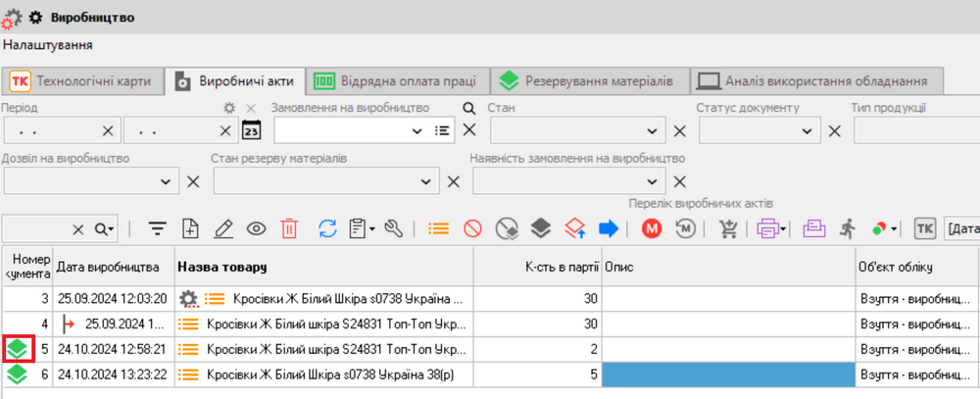Open the calendar period picker icon

[x=251, y=130]
